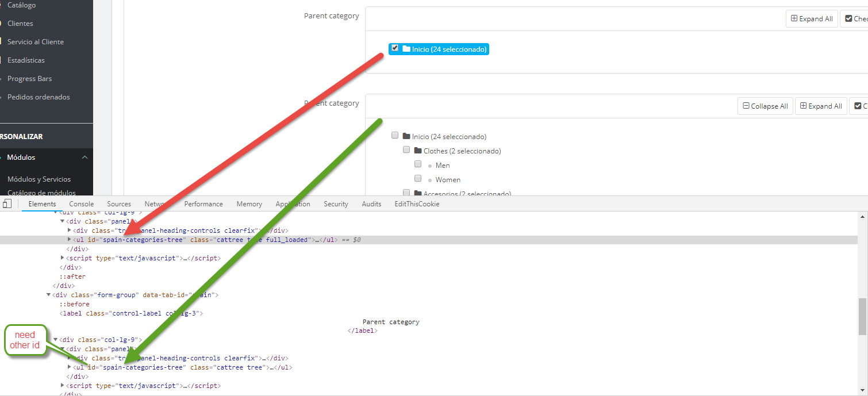Click the folder icon beside highlighted Inicio
Viewport: 868px width, 396px height.
pos(406,49)
